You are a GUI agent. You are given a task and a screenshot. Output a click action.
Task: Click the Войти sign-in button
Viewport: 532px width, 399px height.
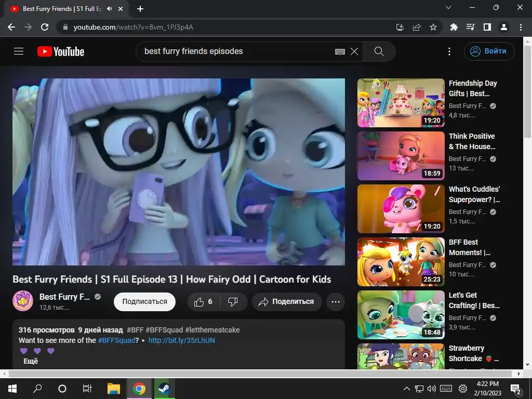pos(489,51)
